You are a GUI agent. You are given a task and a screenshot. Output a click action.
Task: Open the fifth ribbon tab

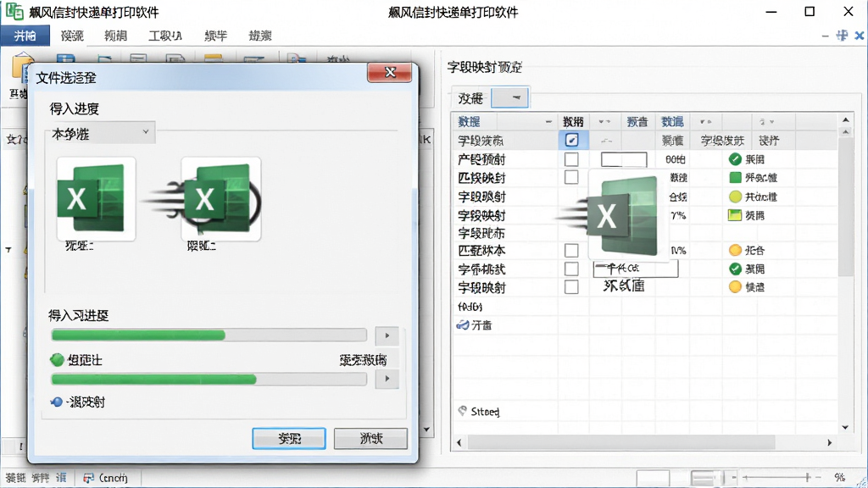216,36
